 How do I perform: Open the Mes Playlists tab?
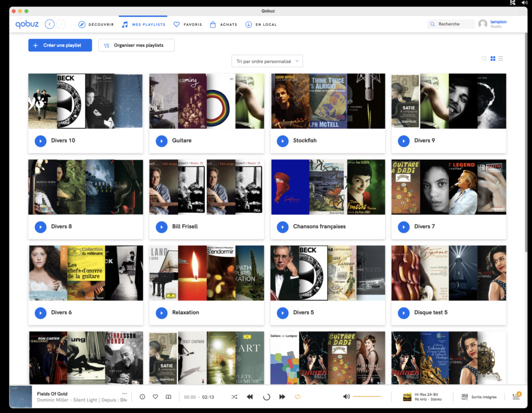click(x=143, y=24)
